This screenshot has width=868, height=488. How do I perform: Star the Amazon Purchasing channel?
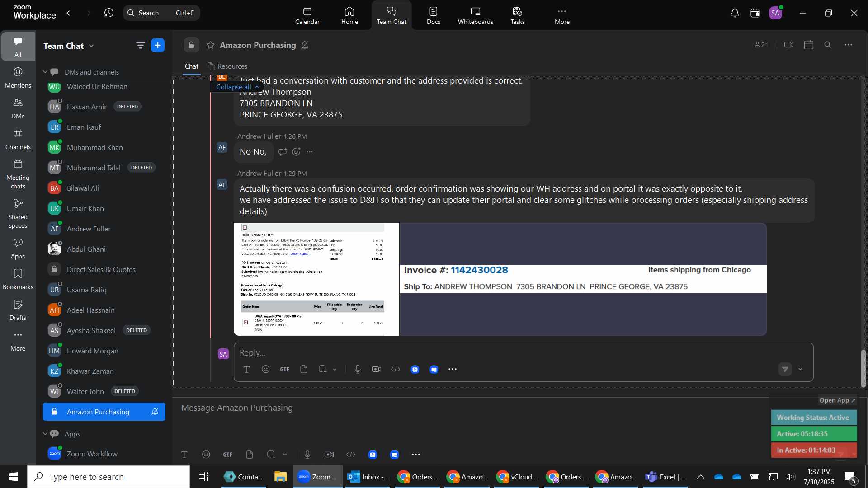[x=210, y=45]
